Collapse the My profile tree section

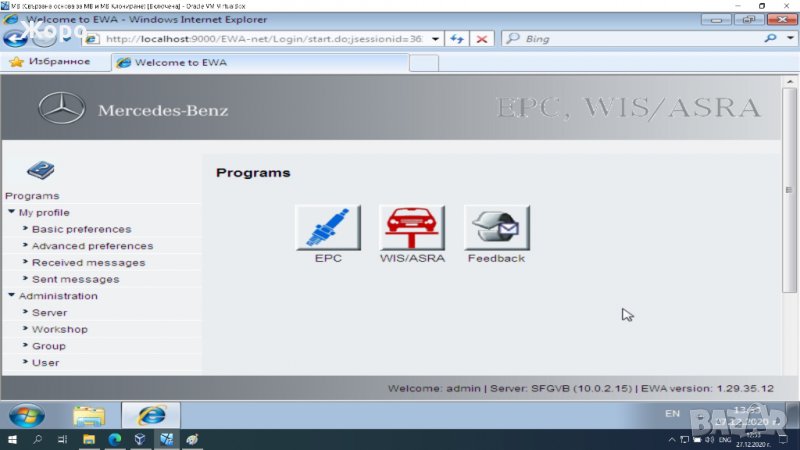click(x=11, y=213)
